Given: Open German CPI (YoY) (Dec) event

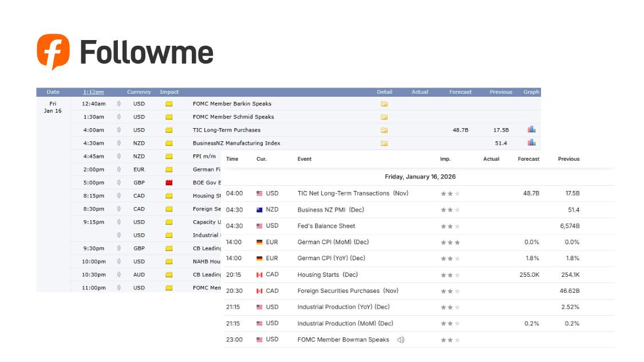Looking at the screenshot, I should click(331, 258).
